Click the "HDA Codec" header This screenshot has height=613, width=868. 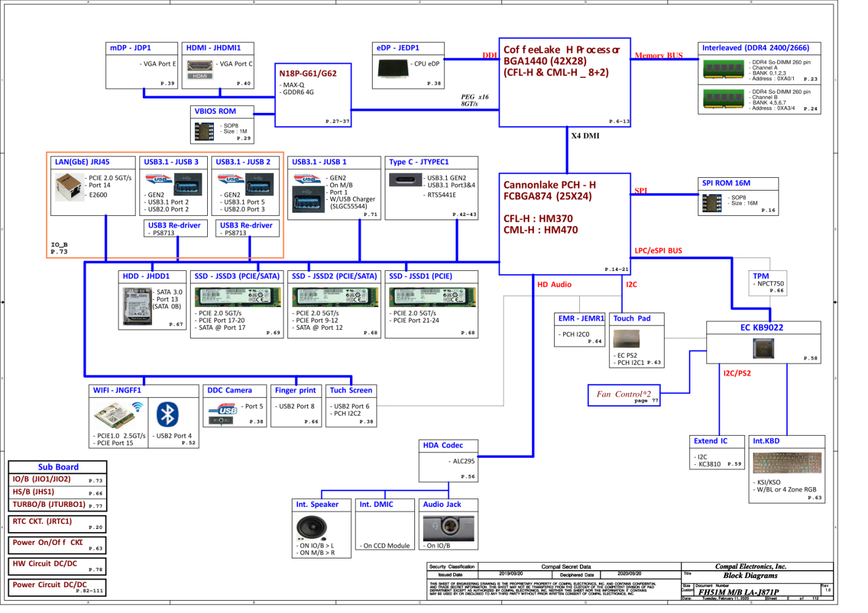tap(443, 445)
